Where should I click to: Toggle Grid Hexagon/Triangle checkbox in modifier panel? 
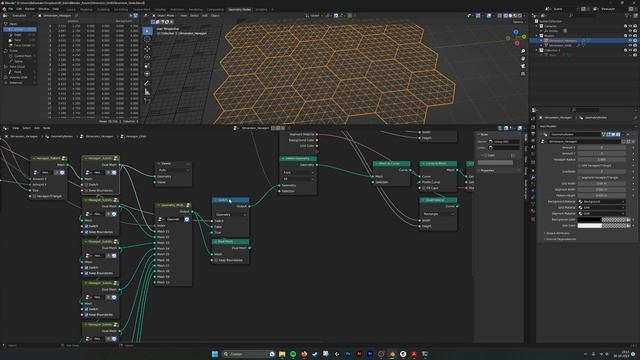coord(580,166)
